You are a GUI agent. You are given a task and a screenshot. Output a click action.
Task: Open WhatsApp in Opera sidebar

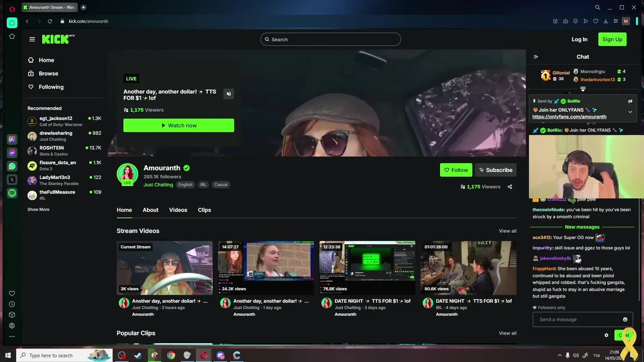click(12, 166)
